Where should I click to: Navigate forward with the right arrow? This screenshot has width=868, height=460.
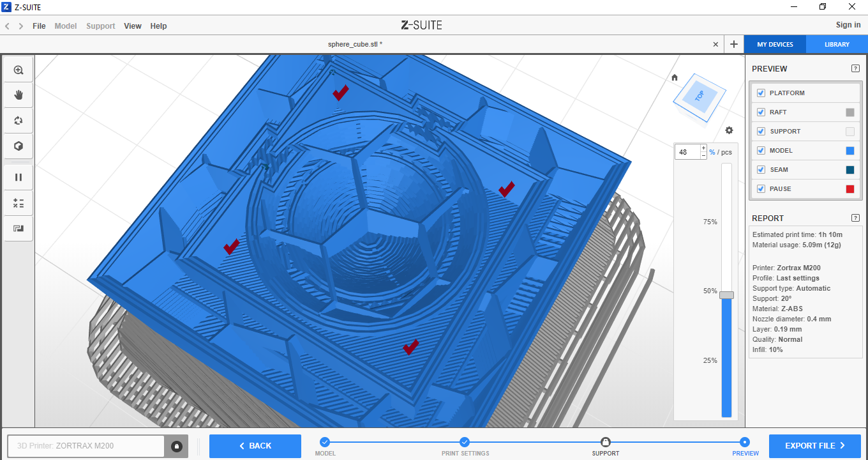tap(21, 26)
